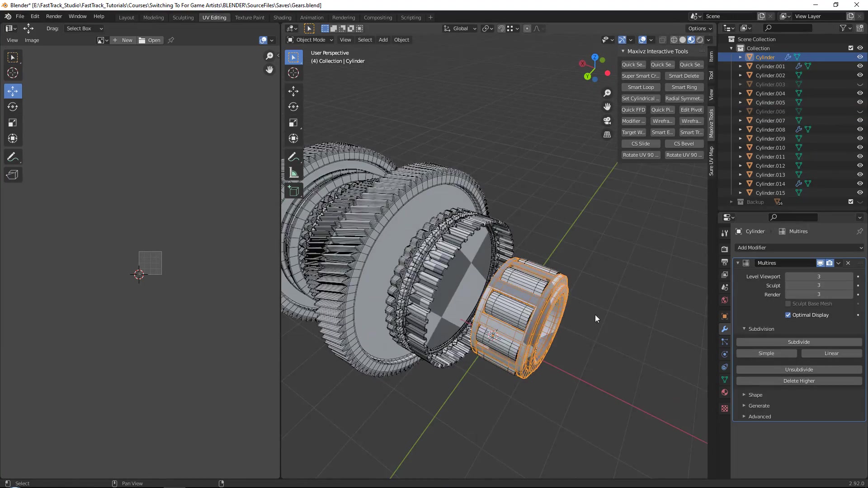The width and height of the screenshot is (868, 488).
Task: Select Annotate tool in UV editor toolbar
Action: [13, 157]
